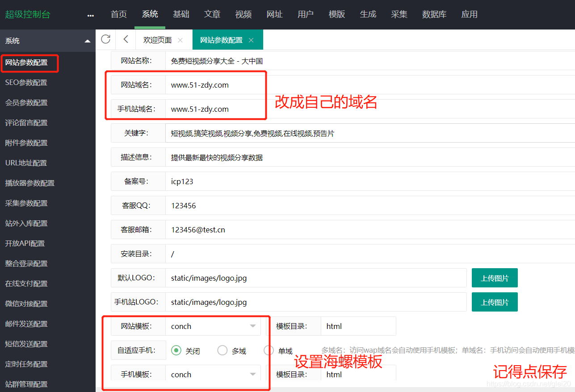The width and height of the screenshot is (575, 392).
Task: Open the 采集 menu
Action: pyautogui.click(x=399, y=14)
